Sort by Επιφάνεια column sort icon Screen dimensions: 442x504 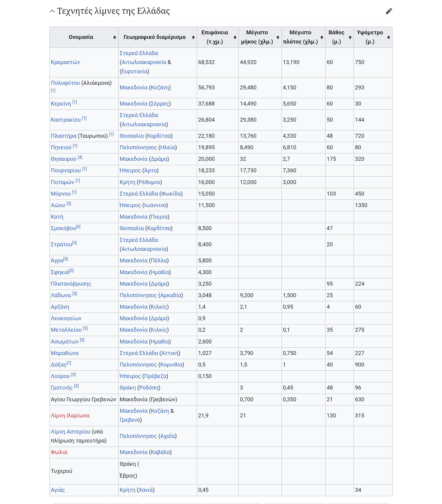(235, 37)
